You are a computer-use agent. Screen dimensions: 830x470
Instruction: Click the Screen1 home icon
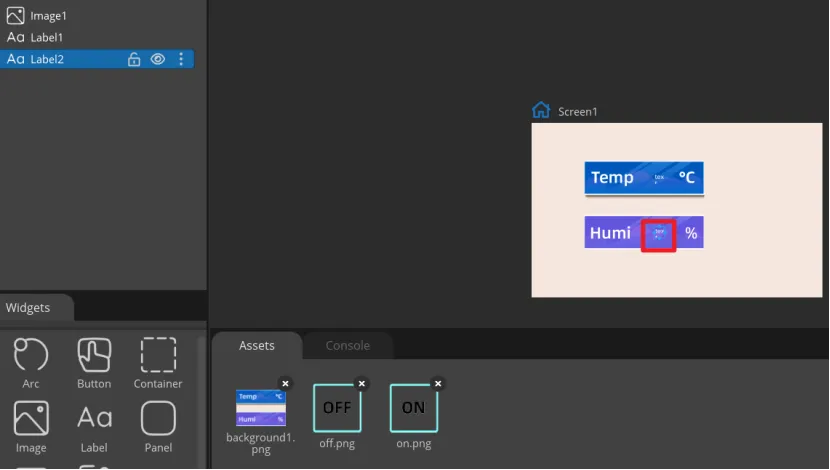tap(541, 111)
